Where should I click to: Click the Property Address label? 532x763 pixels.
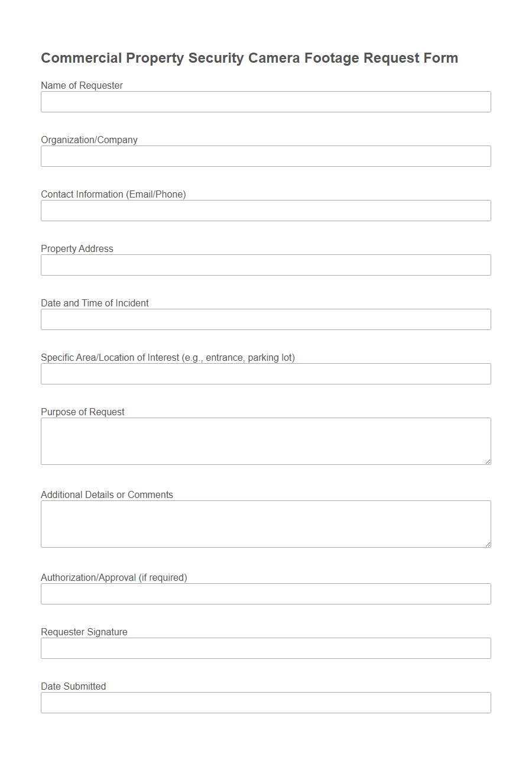point(76,248)
